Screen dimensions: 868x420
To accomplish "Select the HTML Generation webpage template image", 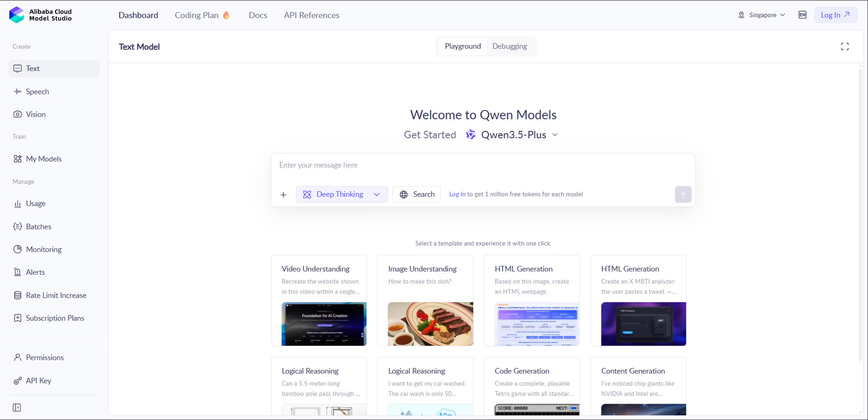I will (537, 324).
